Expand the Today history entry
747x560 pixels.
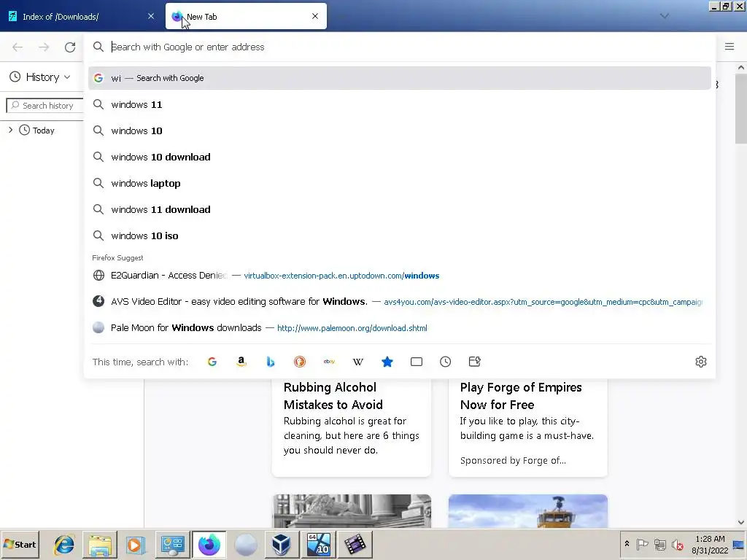[x=10, y=130]
